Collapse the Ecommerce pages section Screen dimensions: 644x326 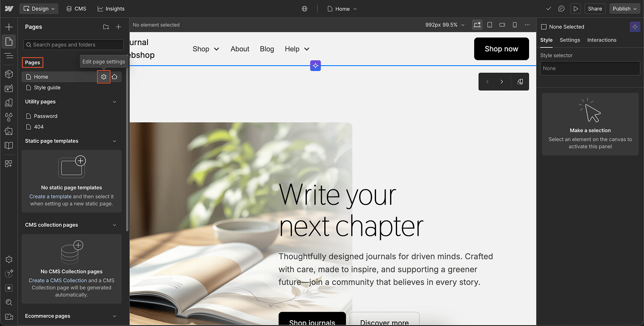[x=114, y=316]
